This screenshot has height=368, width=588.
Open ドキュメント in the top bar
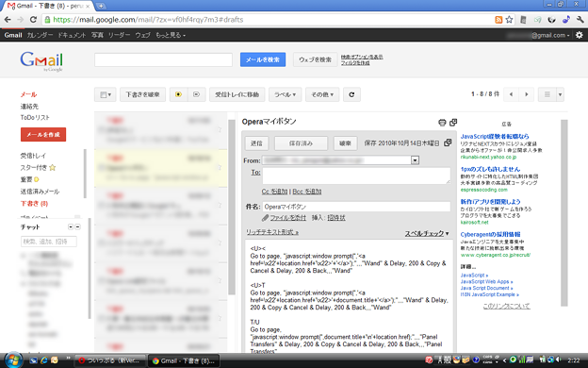[x=72, y=35]
